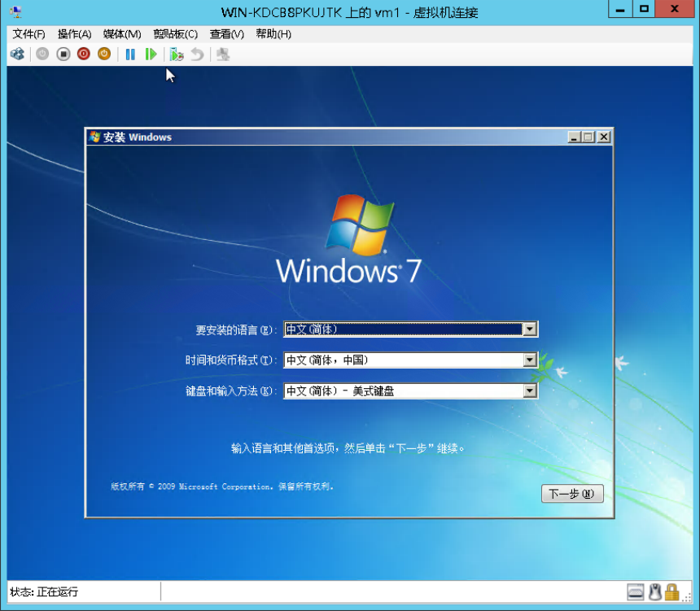Turn off the virtual machine with the stop icon

[x=63, y=55]
